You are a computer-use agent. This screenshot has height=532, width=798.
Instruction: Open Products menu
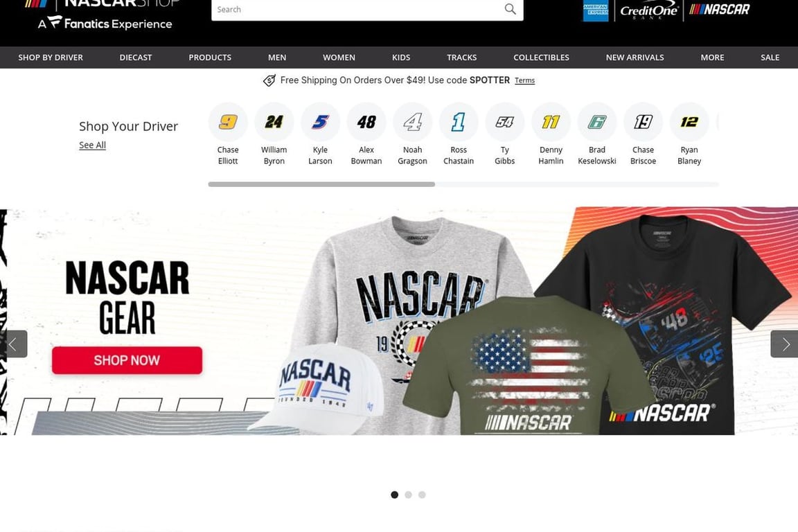click(x=210, y=57)
